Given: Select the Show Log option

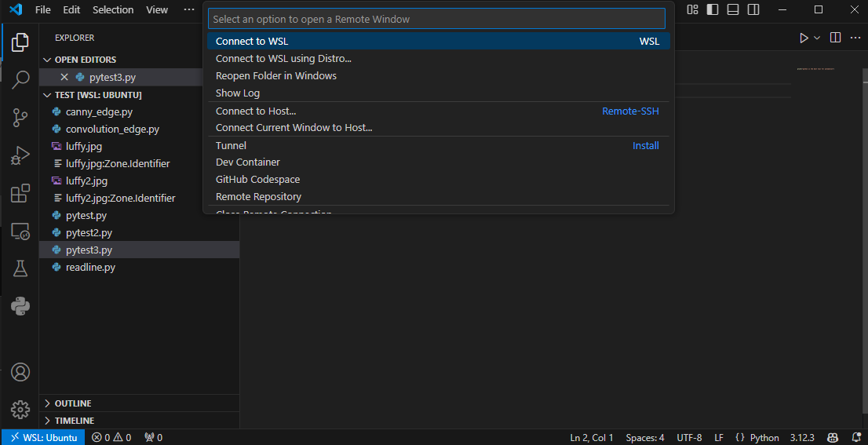Looking at the screenshot, I should click(x=439, y=93).
